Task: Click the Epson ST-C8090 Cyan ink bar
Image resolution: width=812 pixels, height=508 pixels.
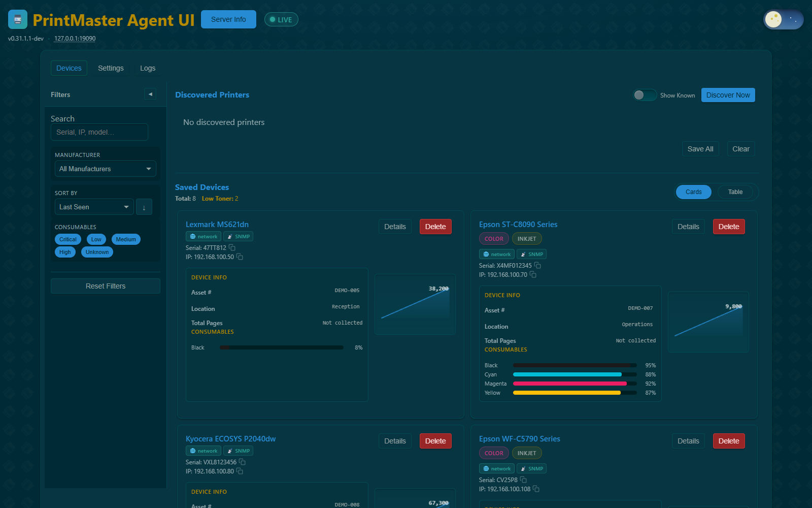Action: (575, 374)
